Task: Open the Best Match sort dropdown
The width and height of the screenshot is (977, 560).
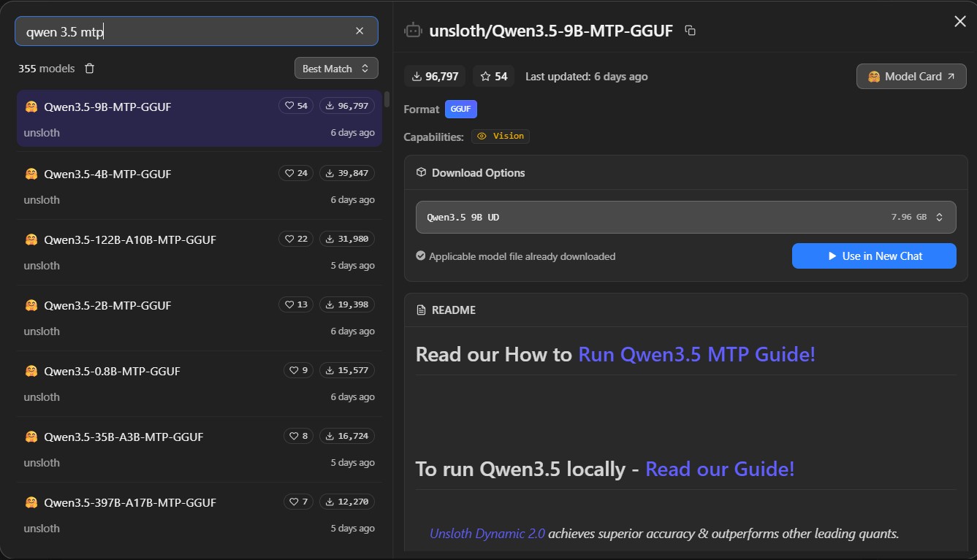Action: [336, 69]
